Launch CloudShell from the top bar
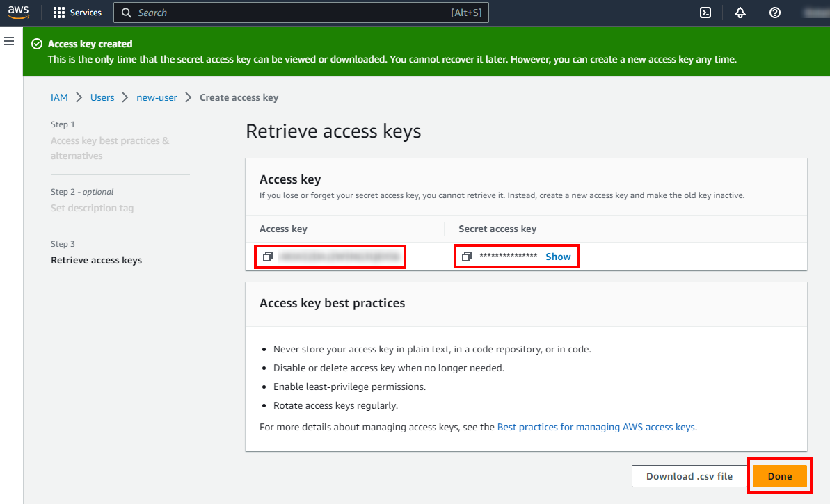 [x=705, y=13]
